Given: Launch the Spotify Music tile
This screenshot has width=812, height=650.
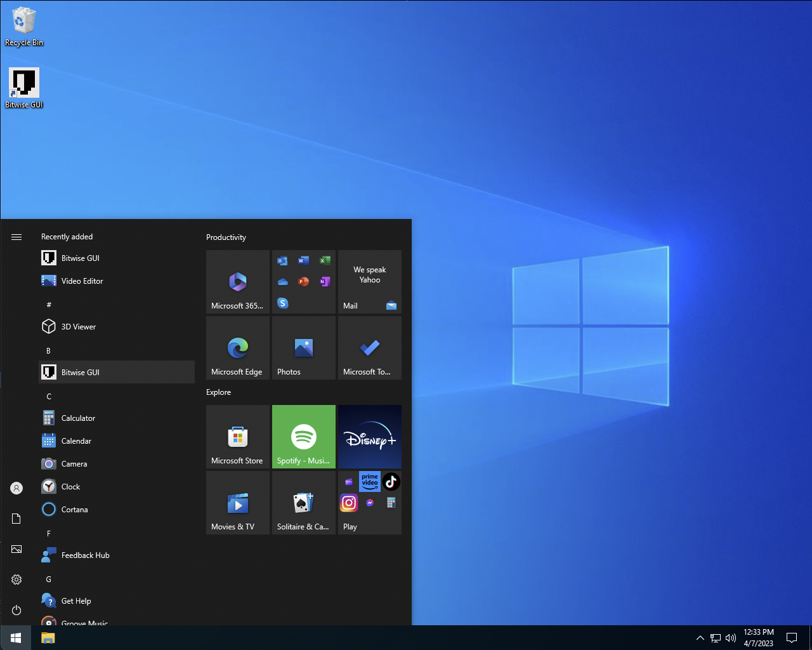Looking at the screenshot, I should click(x=304, y=437).
